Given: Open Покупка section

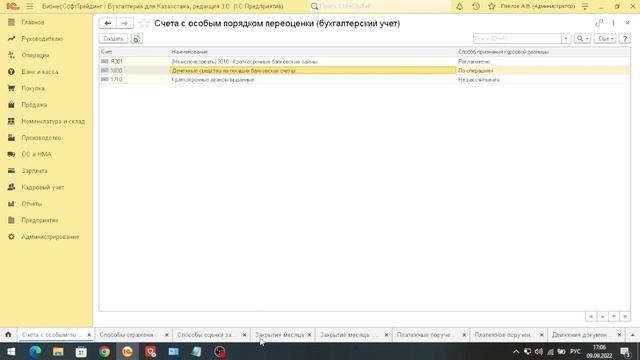Looking at the screenshot, I should point(33,88).
